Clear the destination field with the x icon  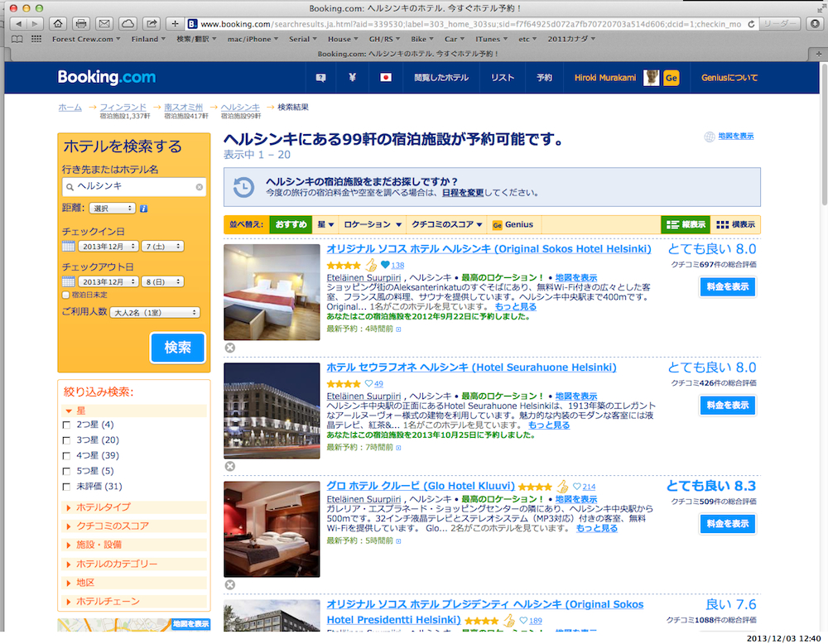(x=199, y=187)
